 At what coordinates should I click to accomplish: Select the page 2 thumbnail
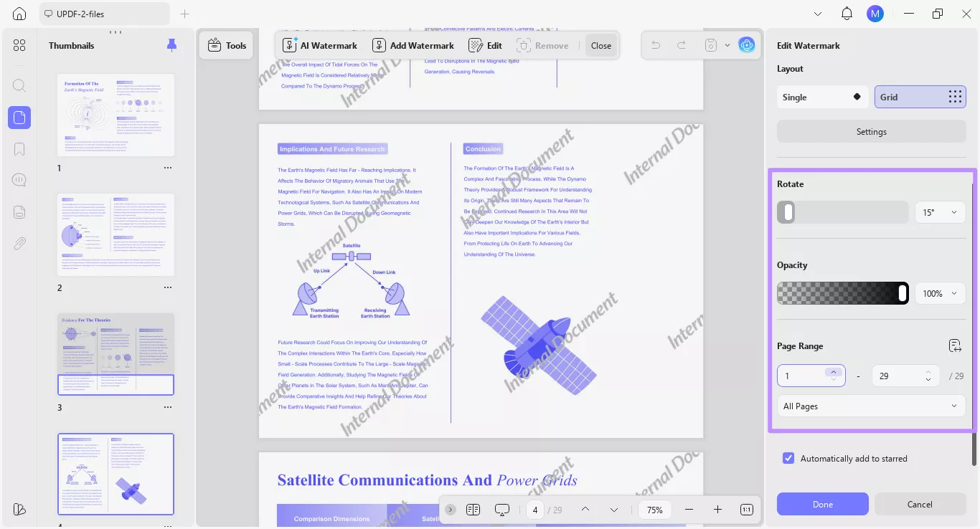(x=116, y=234)
